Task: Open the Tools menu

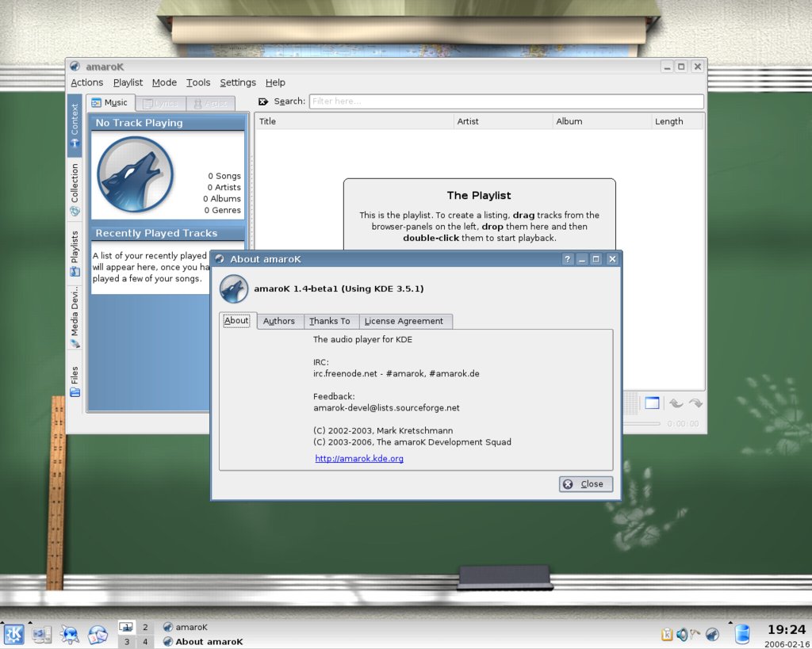Action: [198, 82]
